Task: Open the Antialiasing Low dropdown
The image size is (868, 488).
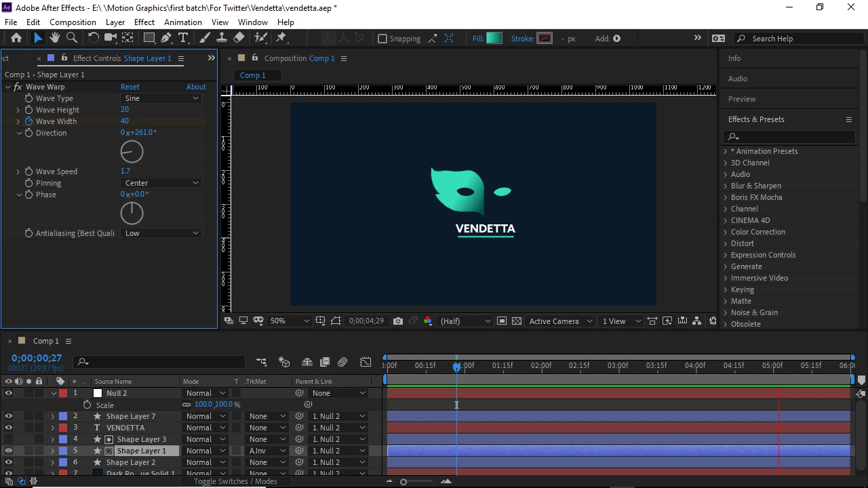Action: point(161,233)
